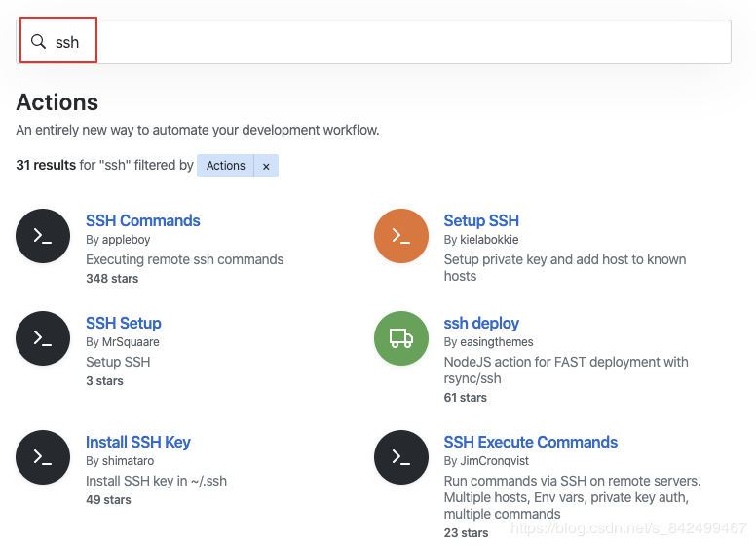Screen dimensions: 756x546
Task: Open SSH Setup by MrSquaare
Action: [x=124, y=323]
